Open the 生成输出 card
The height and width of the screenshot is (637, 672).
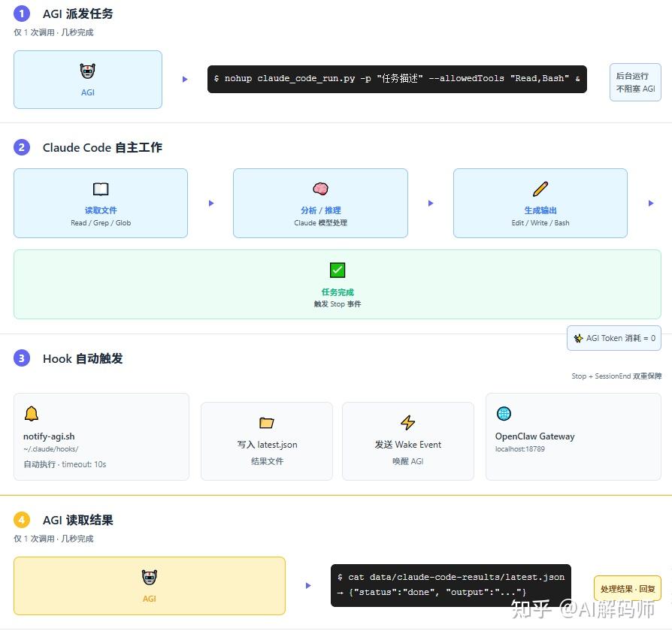(x=540, y=203)
